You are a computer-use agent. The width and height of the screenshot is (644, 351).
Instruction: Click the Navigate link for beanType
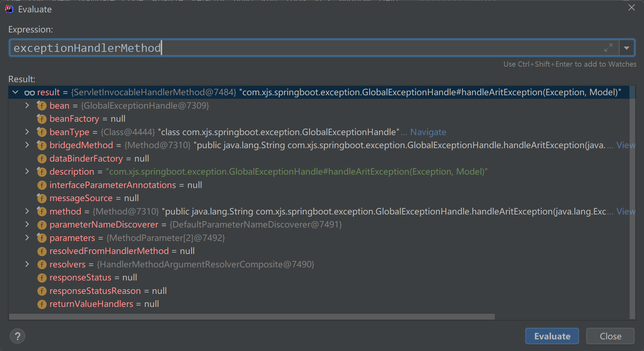pos(428,132)
